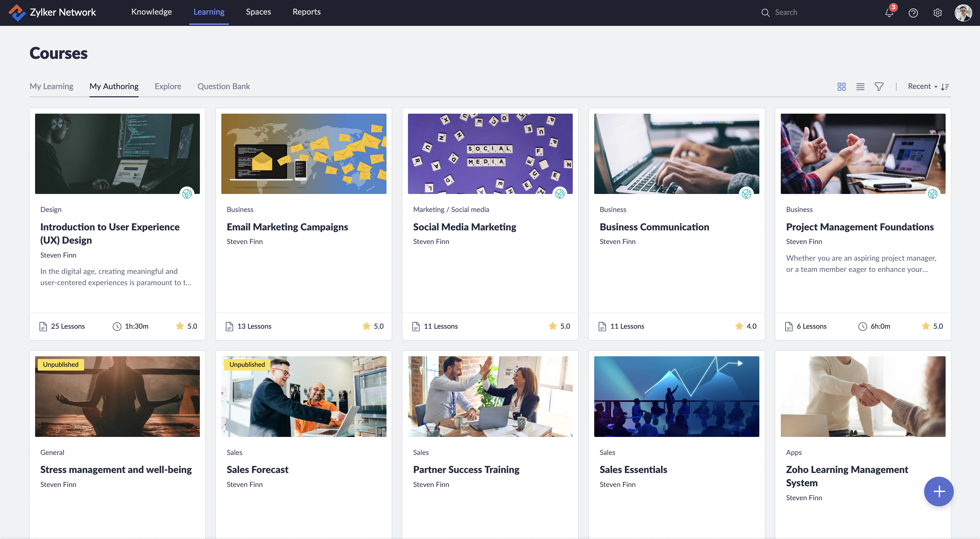Toggle the sort order direction icon
Screen dimensions: 980x539
point(945,87)
